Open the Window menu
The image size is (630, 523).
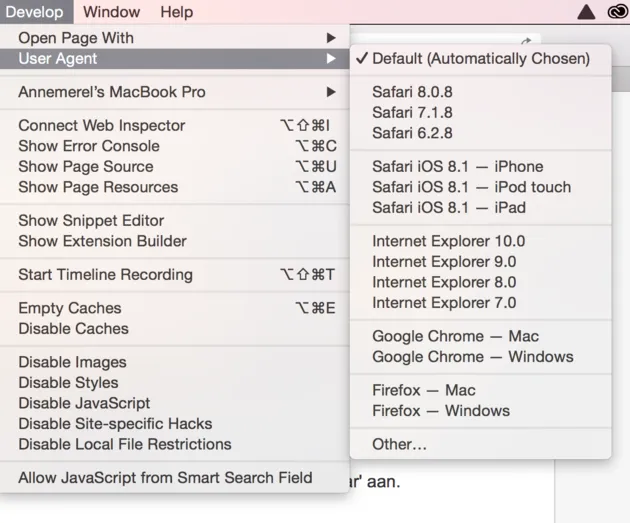[112, 12]
